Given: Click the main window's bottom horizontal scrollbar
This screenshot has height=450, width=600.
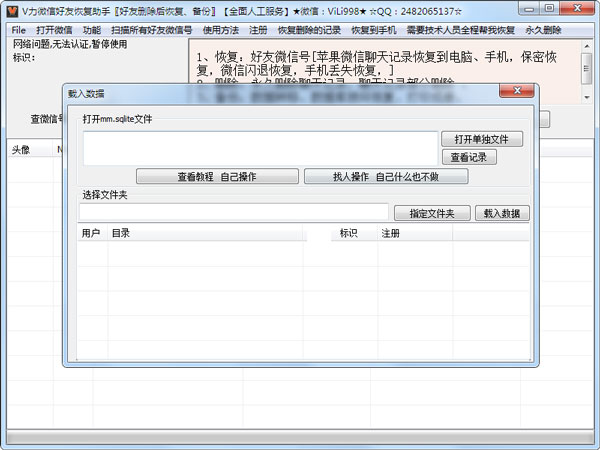Looking at the screenshot, I should (300, 439).
